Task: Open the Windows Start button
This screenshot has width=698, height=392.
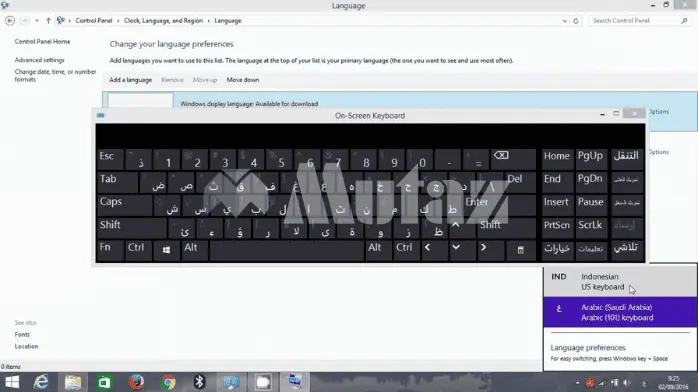Action: click(12, 382)
